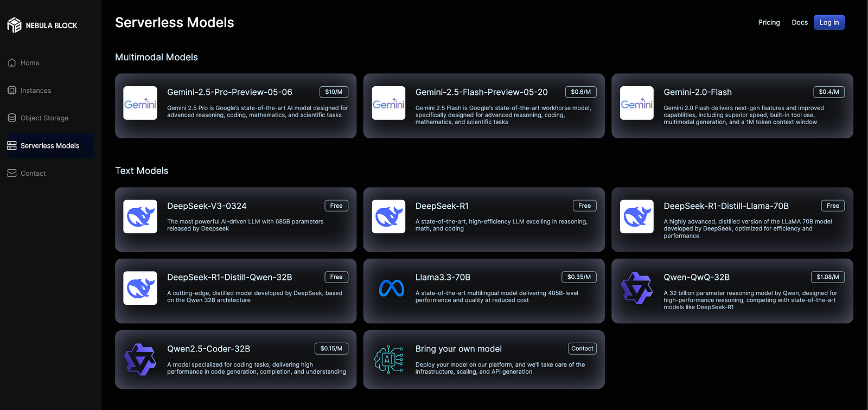Click the Serverless Models page heading

(x=175, y=22)
